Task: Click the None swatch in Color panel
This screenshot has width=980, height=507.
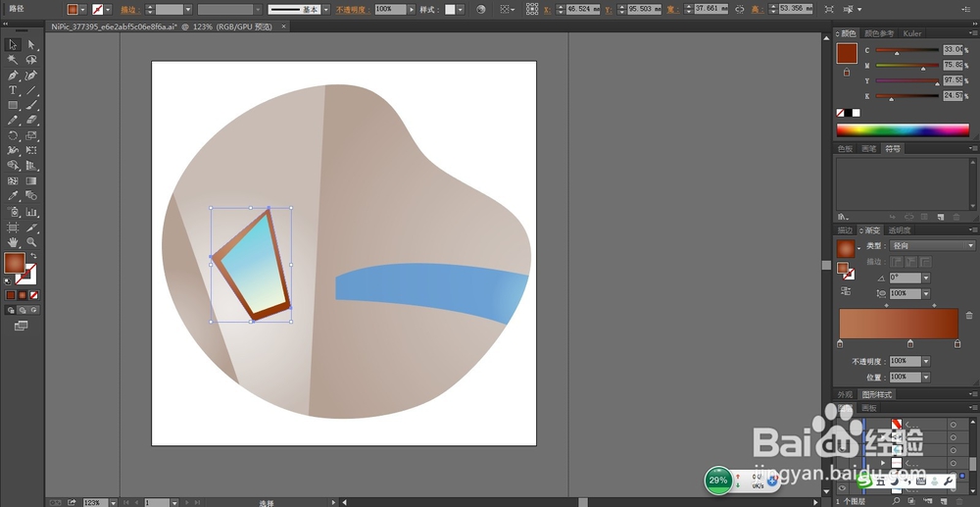Action: (841, 113)
